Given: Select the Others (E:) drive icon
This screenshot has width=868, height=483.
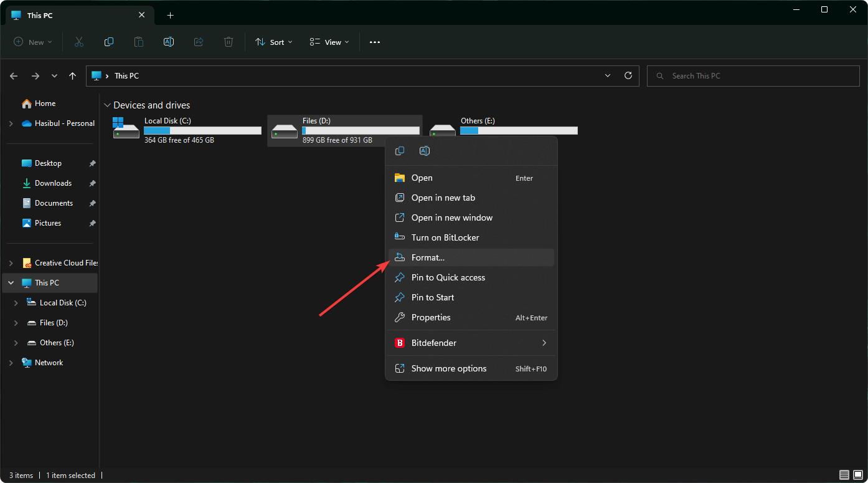Looking at the screenshot, I should pyautogui.click(x=443, y=130).
